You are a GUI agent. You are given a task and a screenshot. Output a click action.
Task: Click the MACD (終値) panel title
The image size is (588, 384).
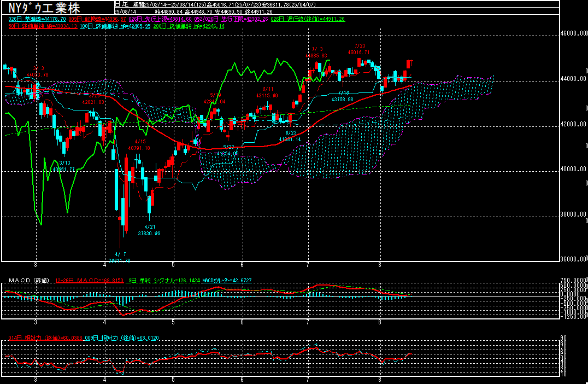[x=29, y=281]
